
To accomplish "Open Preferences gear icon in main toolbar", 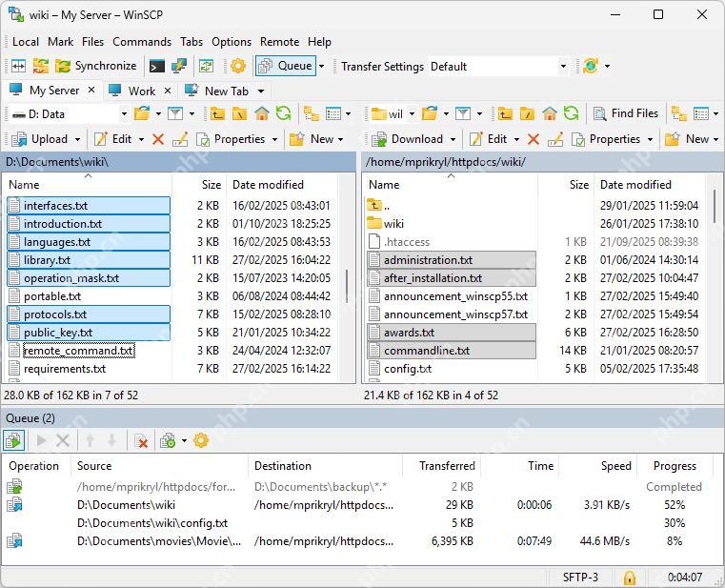I will tap(237, 66).
